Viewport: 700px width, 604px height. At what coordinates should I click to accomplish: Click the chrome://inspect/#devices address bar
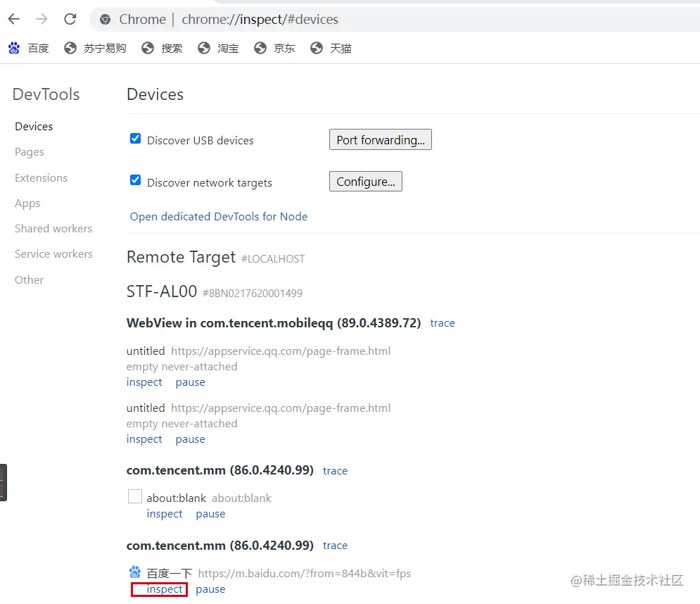(395, 19)
